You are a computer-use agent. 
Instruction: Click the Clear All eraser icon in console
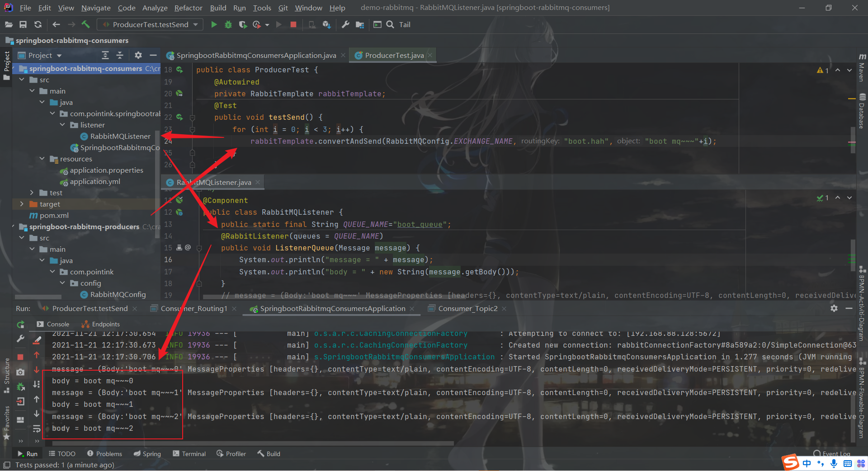[x=37, y=340]
